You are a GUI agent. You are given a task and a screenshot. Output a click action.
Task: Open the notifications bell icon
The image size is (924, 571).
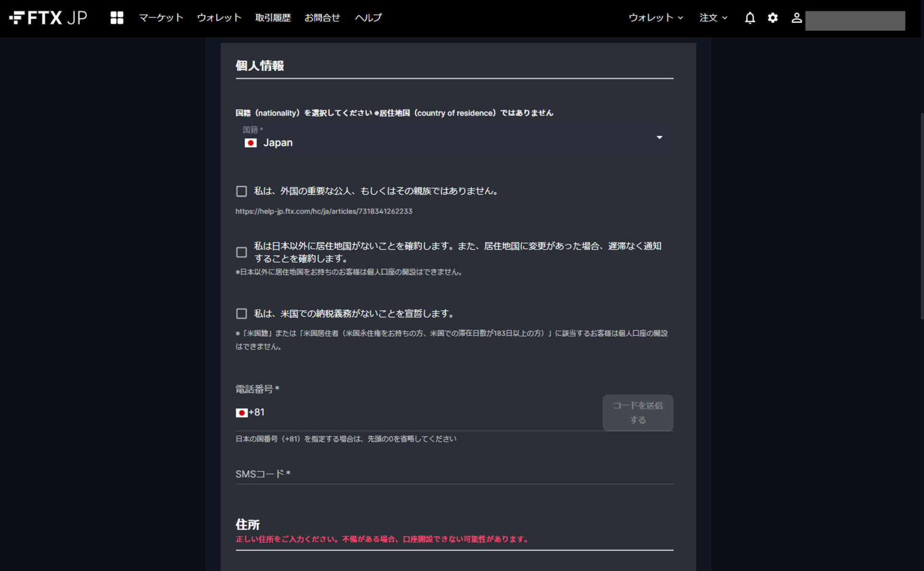(x=749, y=18)
